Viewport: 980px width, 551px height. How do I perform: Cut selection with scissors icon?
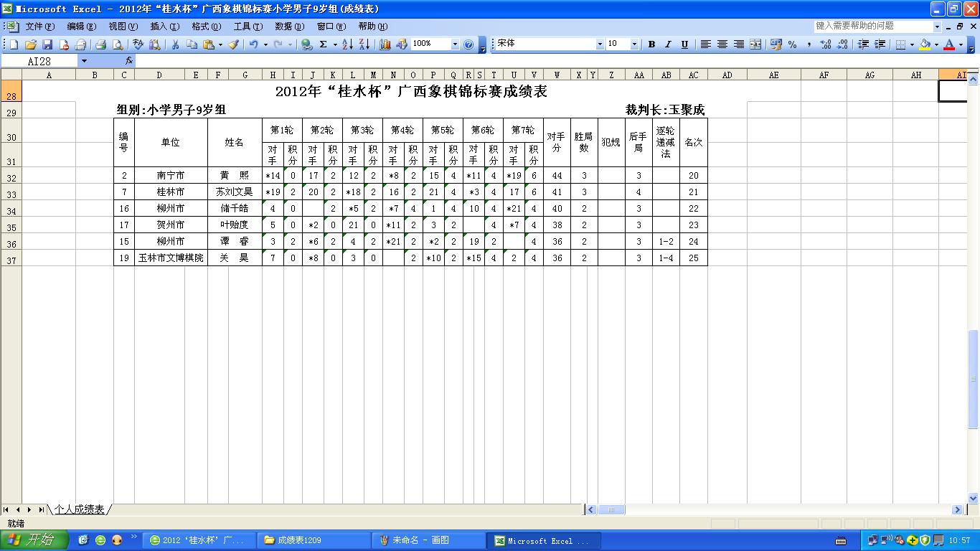(175, 44)
